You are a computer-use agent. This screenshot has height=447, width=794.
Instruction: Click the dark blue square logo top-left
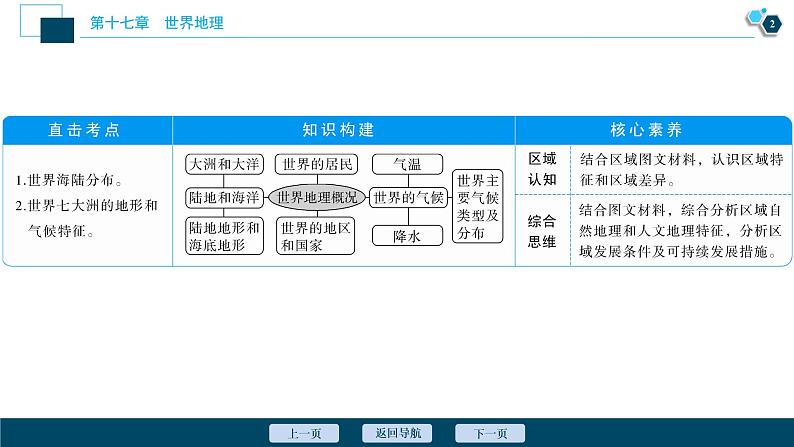[x=57, y=30]
